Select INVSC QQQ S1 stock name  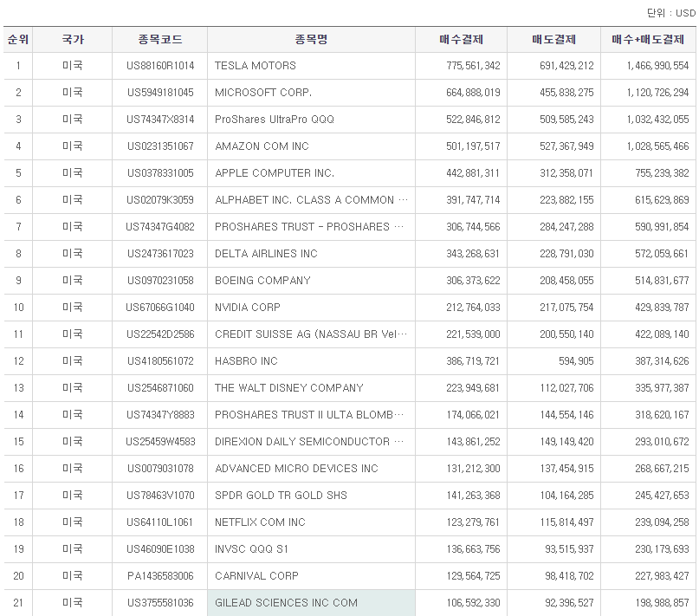point(251,548)
